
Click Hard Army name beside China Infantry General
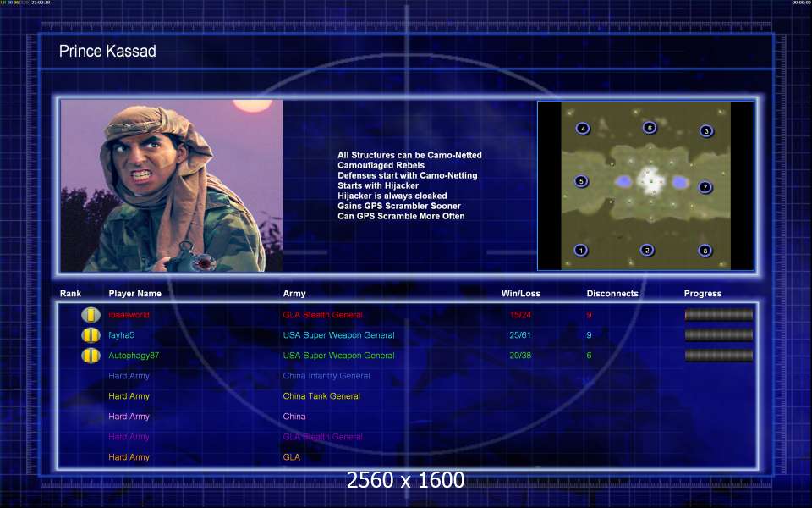[x=129, y=376]
